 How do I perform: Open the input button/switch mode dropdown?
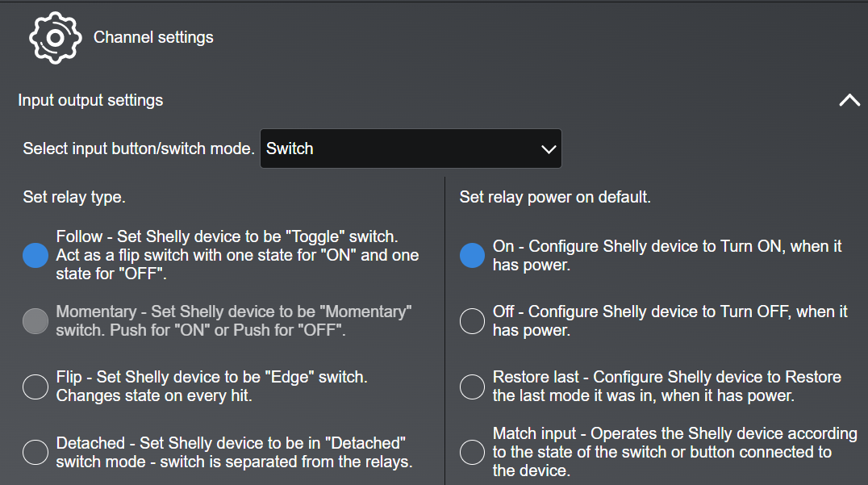[x=410, y=148]
